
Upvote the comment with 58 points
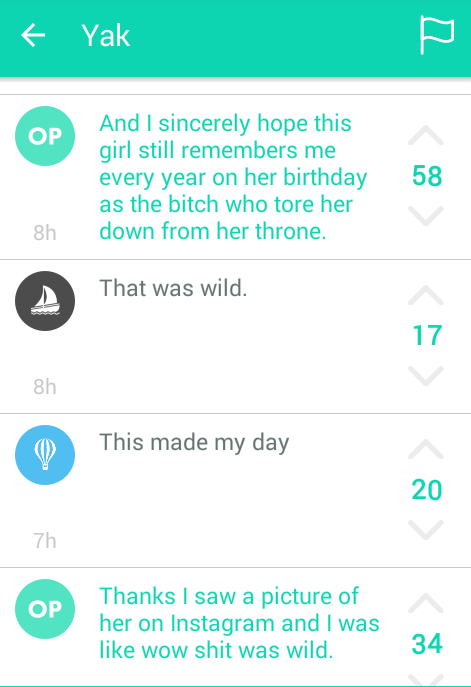[426, 135]
